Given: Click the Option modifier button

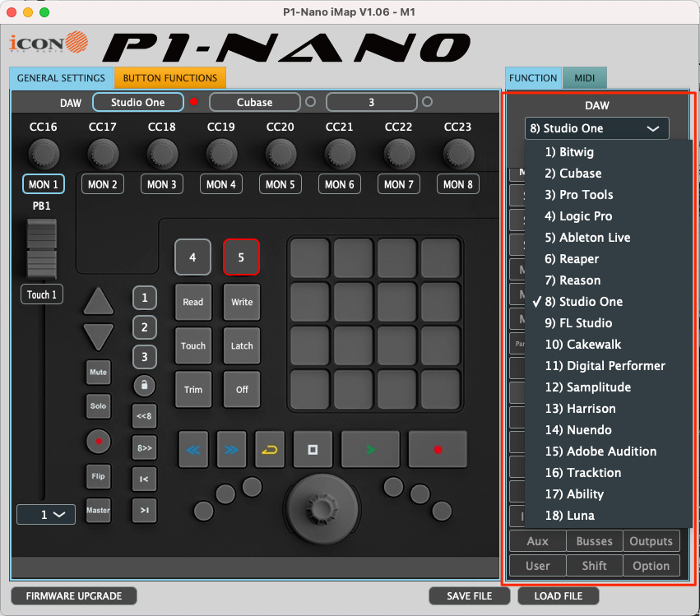Looking at the screenshot, I should point(651,566).
